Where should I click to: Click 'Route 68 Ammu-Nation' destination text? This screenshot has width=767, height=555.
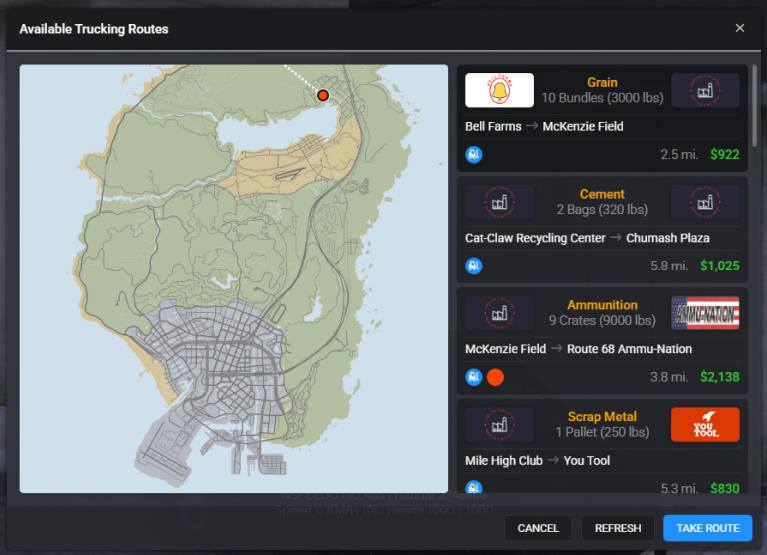click(630, 349)
